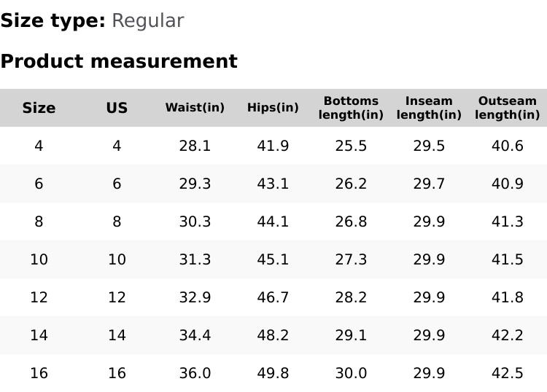Viewport: 547px width, 392px height.
Task: Click hips value 49.8 for size 16
Action: [273, 373]
